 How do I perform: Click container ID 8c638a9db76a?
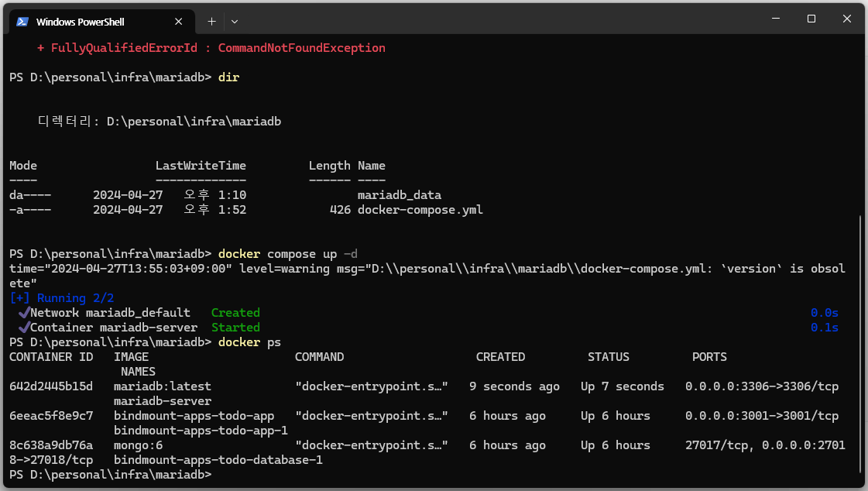pos(51,445)
